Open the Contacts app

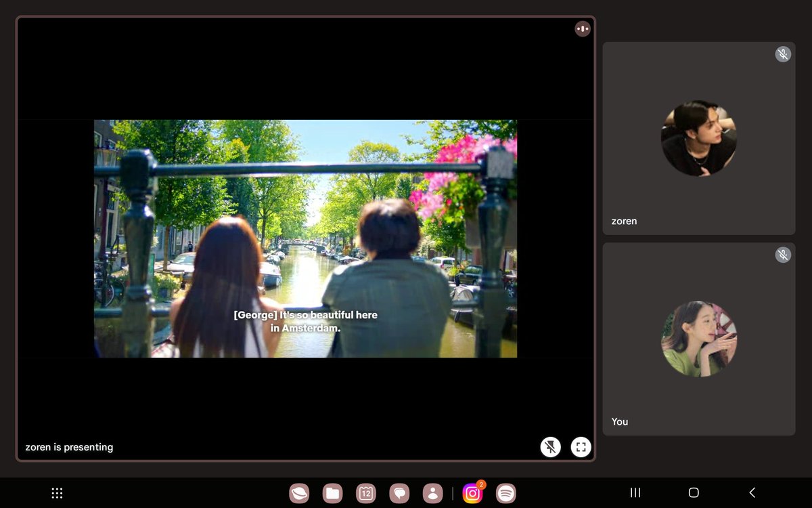point(433,492)
